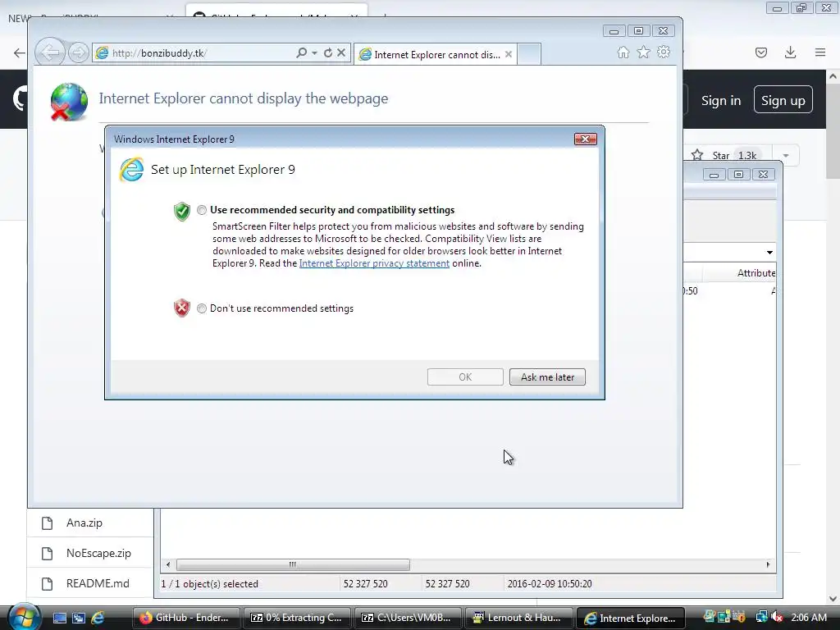Open the IE Home page icon
Viewport: 840px width, 630px height.
623,52
